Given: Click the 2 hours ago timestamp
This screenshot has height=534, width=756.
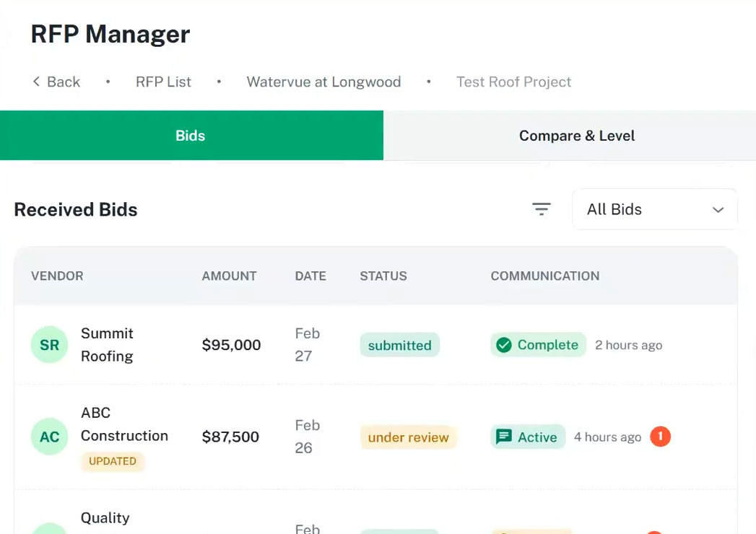Looking at the screenshot, I should [x=628, y=345].
